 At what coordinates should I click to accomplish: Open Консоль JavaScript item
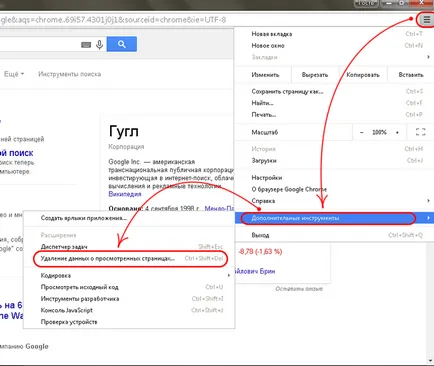[129, 310]
